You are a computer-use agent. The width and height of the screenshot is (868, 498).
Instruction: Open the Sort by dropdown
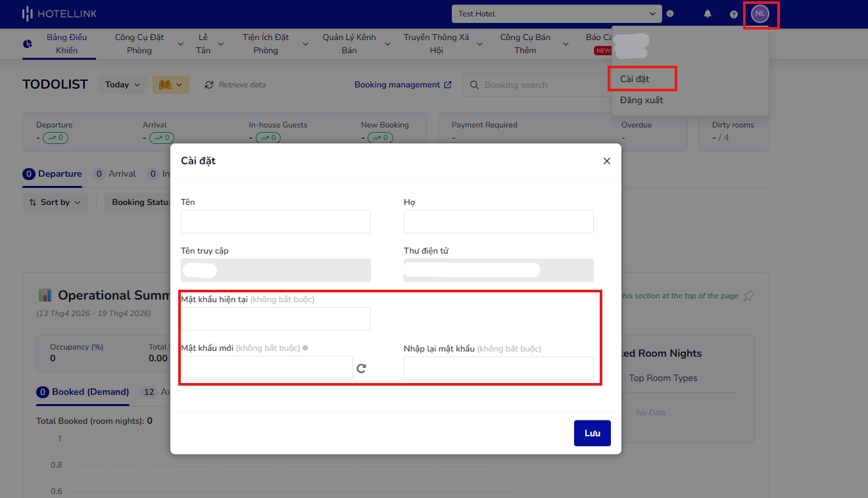(x=55, y=202)
